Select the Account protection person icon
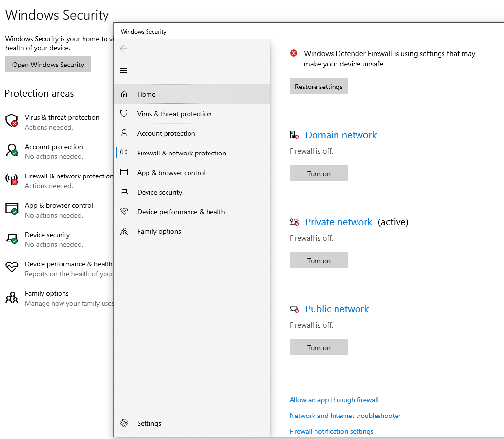The image size is (504, 439). click(124, 133)
